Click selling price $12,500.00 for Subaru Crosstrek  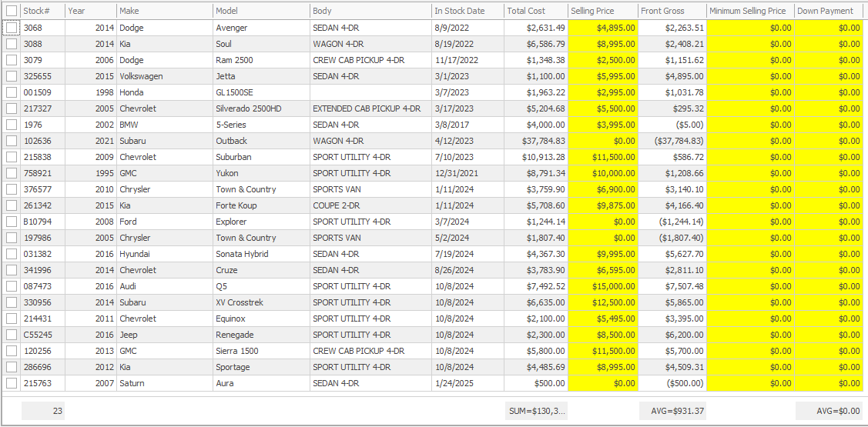pyautogui.click(x=603, y=302)
